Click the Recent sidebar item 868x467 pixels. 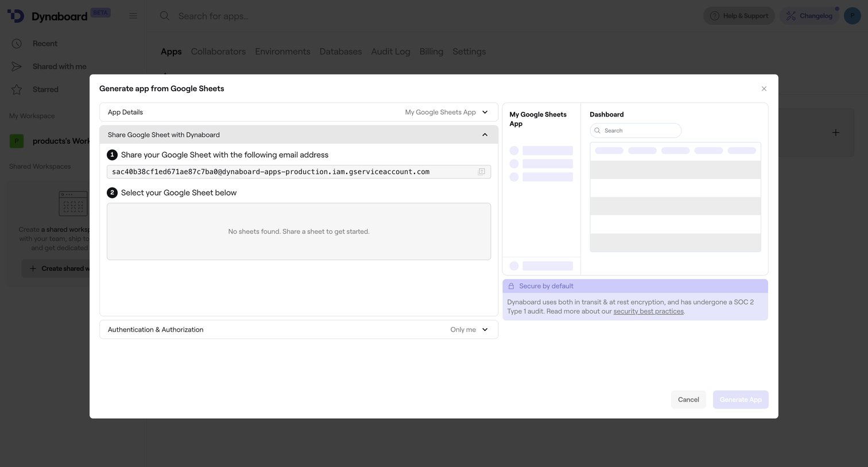(x=45, y=44)
